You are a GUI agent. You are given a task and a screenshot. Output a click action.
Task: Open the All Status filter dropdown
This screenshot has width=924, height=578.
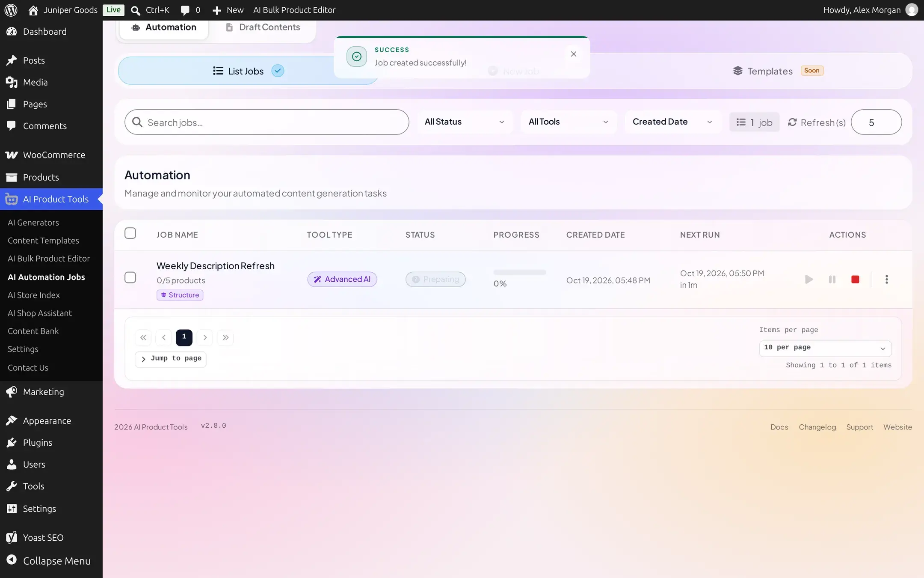(x=465, y=122)
